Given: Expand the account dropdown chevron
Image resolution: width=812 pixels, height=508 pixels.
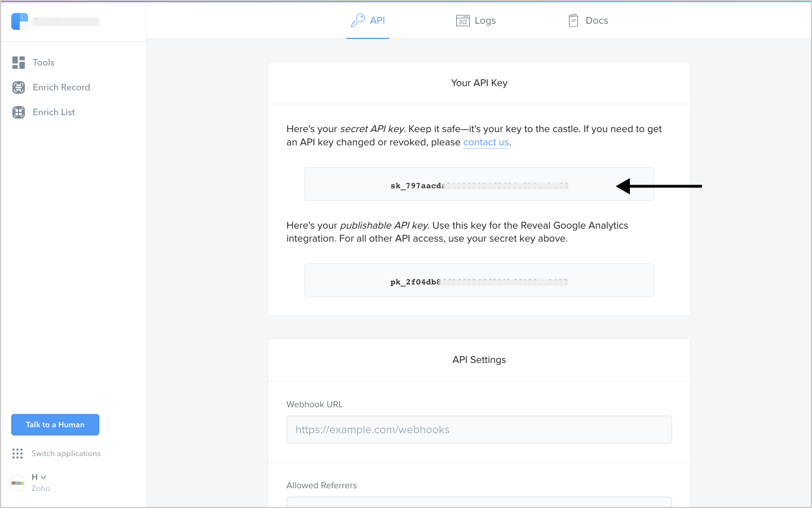Looking at the screenshot, I should (43, 478).
